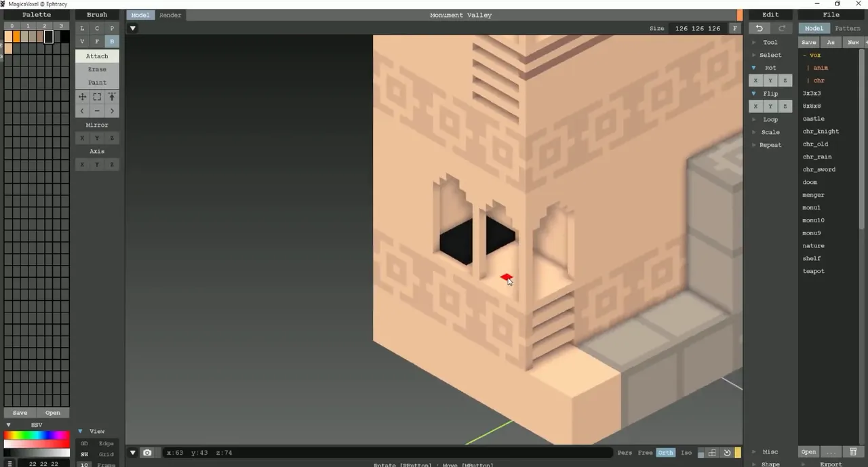Viewport: 868px width, 467px height.
Task: Click the Undo arrow in Edit panel
Action: click(x=759, y=28)
